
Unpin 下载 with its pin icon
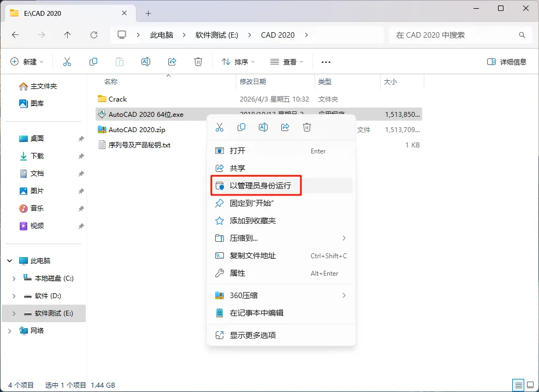pyautogui.click(x=81, y=156)
